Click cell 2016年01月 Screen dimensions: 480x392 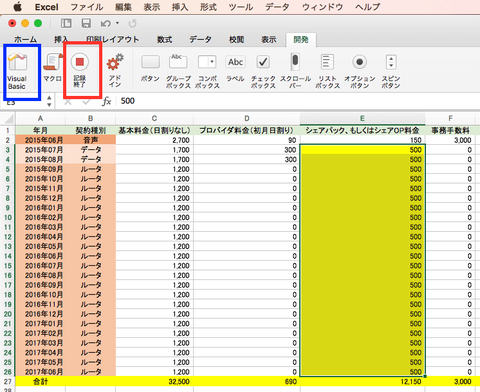point(40,208)
